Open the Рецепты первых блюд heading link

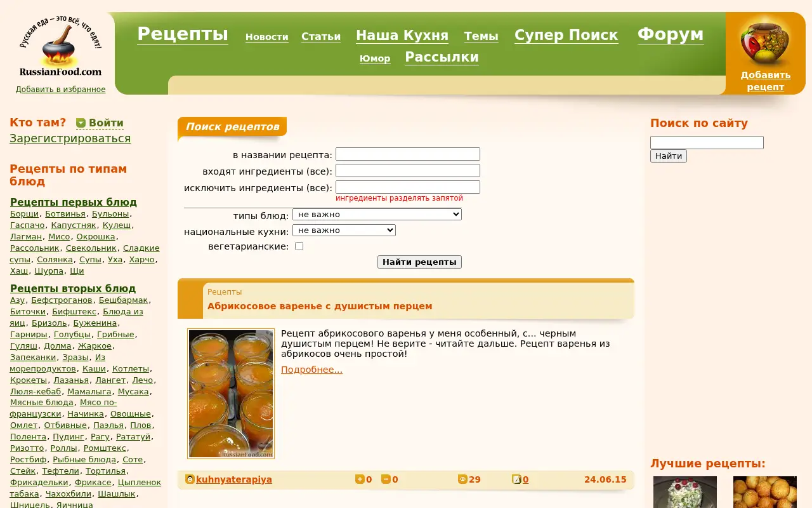click(x=74, y=202)
